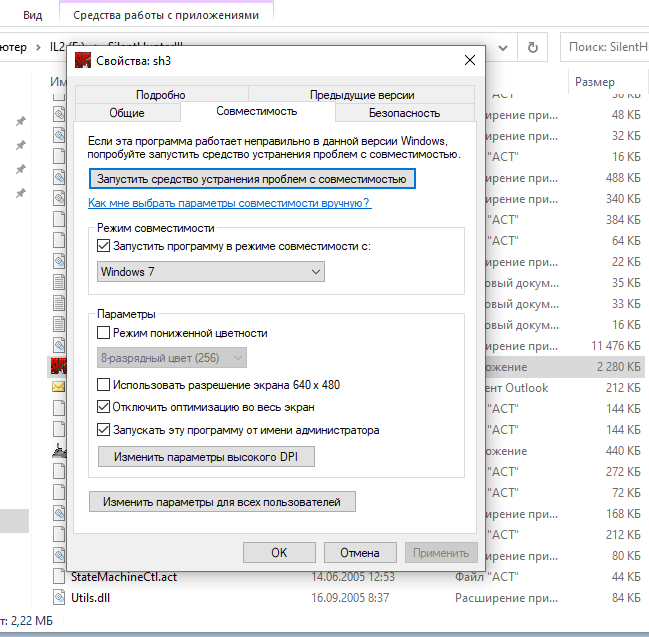Expand the address bar history dropdown

pos(503,48)
